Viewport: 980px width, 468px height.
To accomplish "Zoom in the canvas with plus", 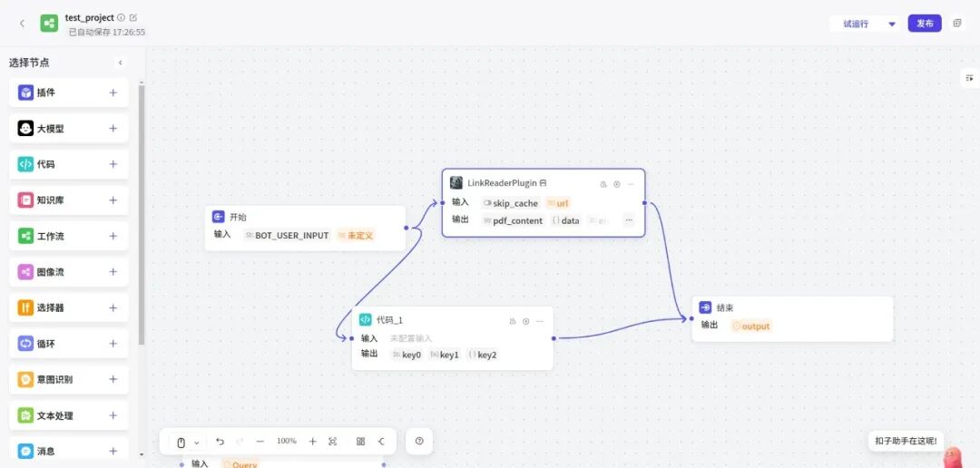I will [312, 441].
